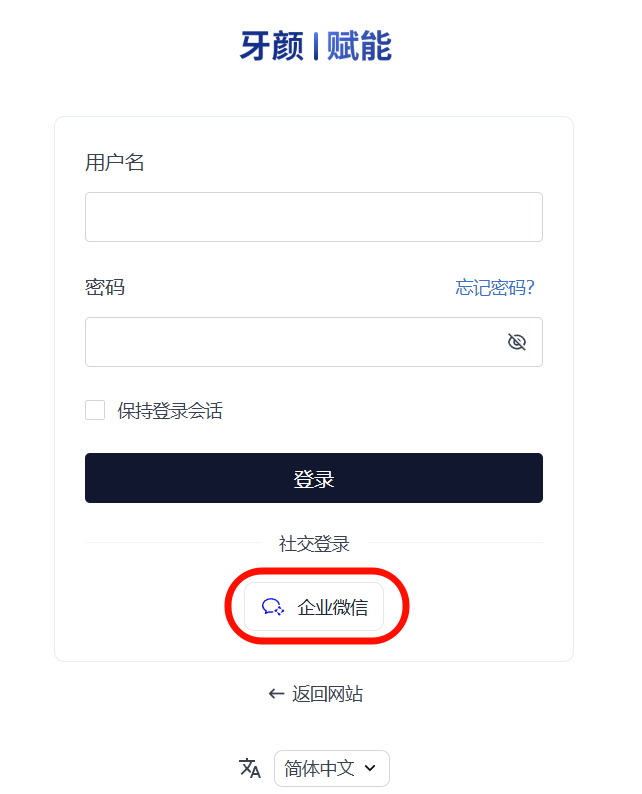Screen dimensions: 642x794
Task: Open the 忘记密码? link
Action: pyautogui.click(x=495, y=288)
